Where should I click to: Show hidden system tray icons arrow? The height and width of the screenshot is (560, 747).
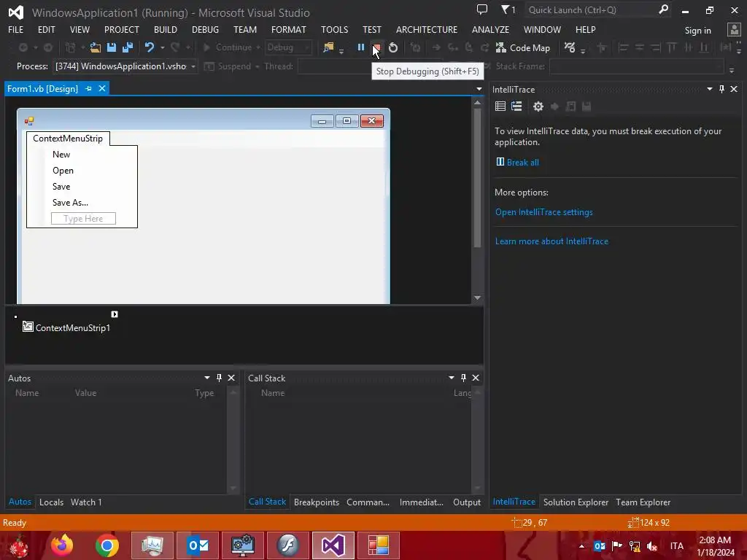pyautogui.click(x=581, y=546)
